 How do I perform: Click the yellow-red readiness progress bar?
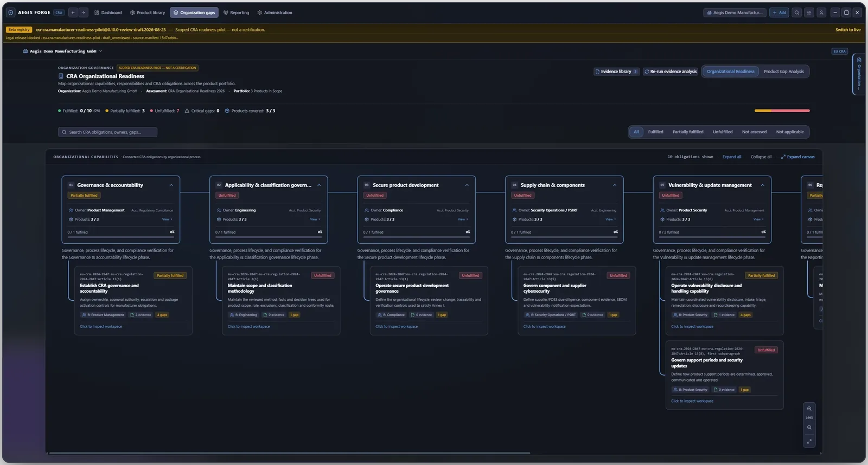(x=782, y=111)
